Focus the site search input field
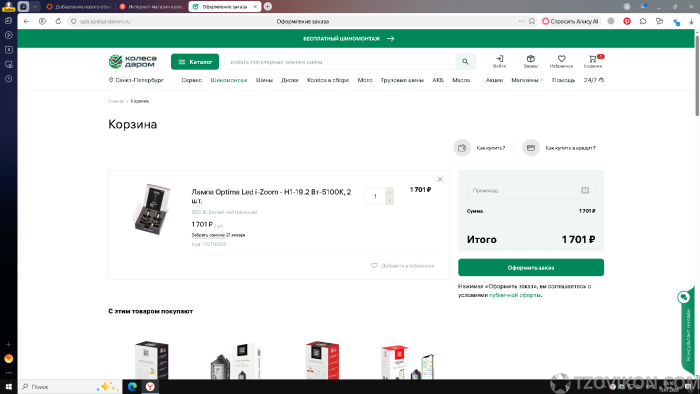 [x=340, y=62]
